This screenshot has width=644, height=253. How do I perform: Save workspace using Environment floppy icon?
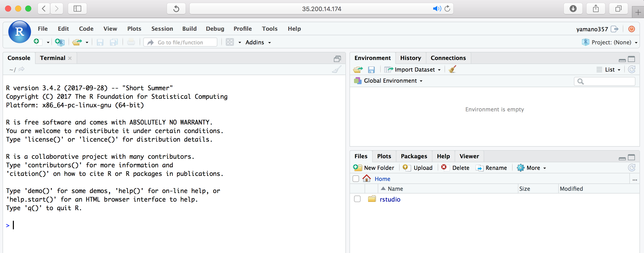[371, 70]
